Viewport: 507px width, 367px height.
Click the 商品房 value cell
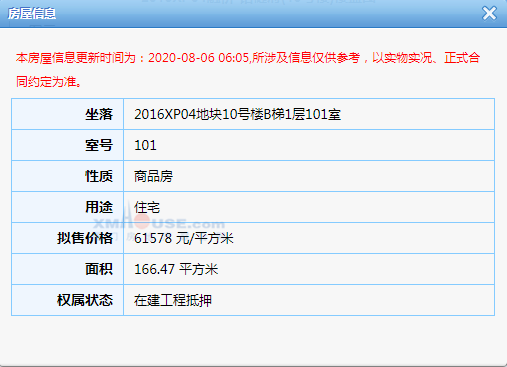[309, 176]
